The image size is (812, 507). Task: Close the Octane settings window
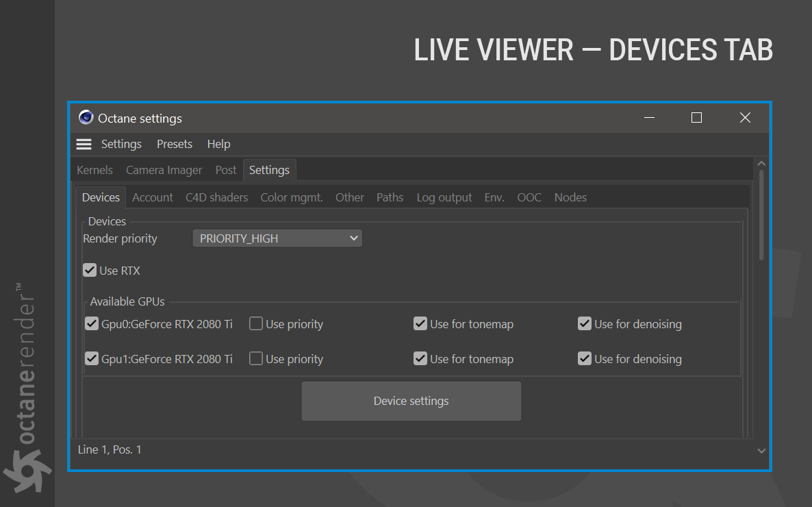(x=745, y=118)
